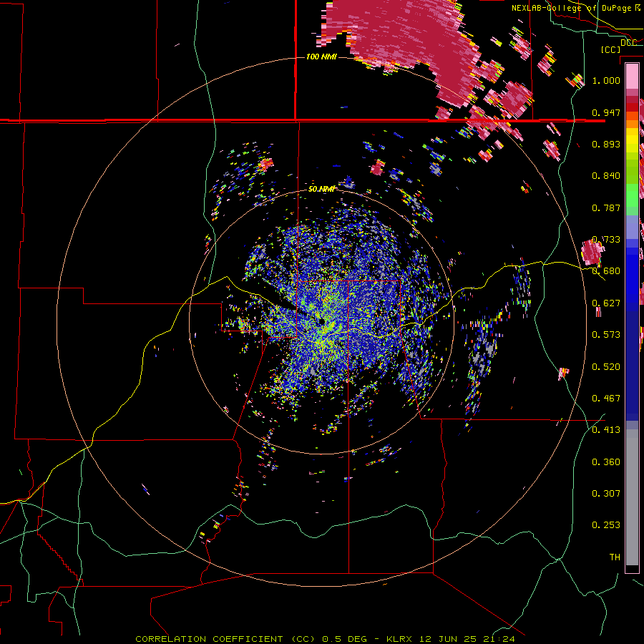Screen dimensions: 644x644
Task: Click the NEXLAB-College of DuPage header text
Action: coord(572,8)
